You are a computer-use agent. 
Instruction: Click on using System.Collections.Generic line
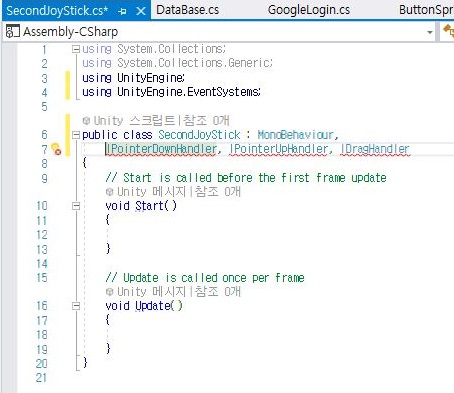(x=177, y=63)
